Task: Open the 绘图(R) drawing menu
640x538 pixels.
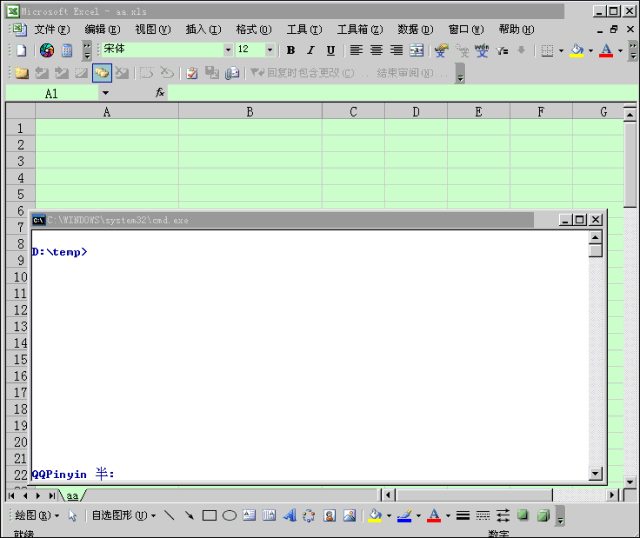Action: click(37, 516)
